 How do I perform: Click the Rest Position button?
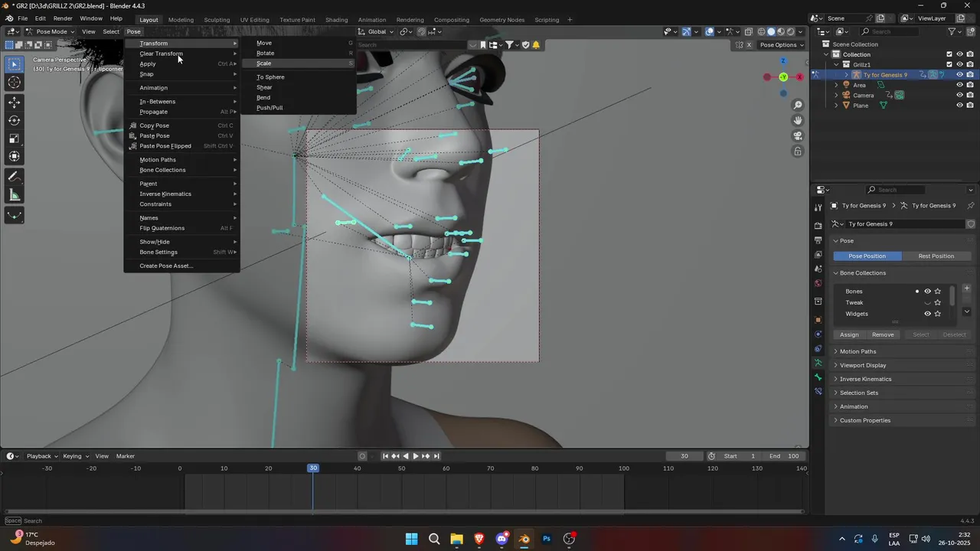[936, 256]
